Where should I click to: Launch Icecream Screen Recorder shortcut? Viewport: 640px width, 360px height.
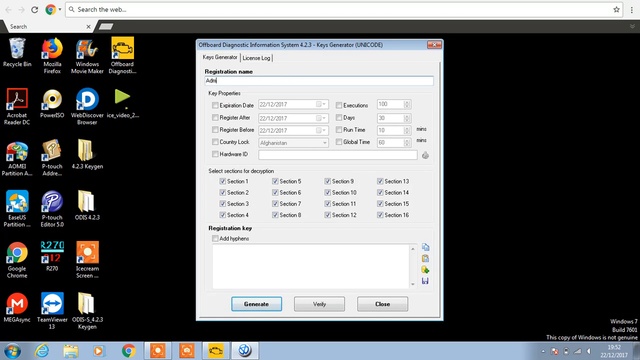click(87, 260)
